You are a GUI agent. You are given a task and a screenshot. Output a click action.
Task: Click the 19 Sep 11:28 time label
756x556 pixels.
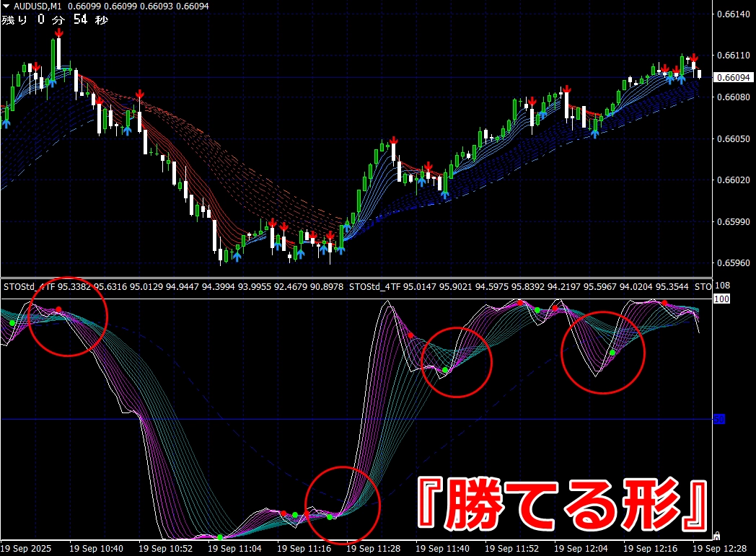pos(374,548)
